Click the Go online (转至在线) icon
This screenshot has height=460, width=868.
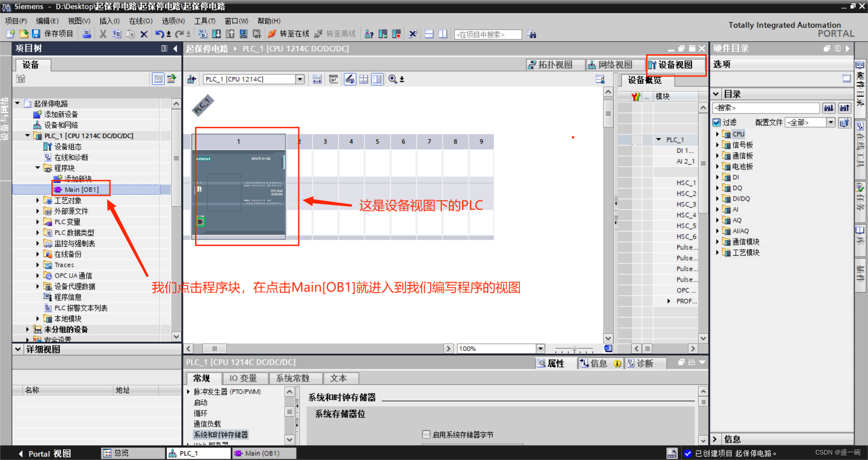272,34
